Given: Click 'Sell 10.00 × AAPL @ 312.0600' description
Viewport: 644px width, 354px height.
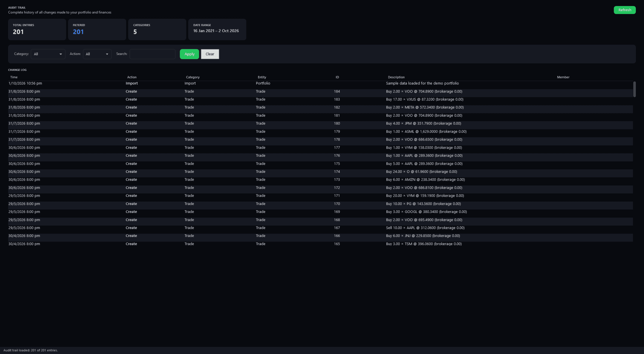Looking at the screenshot, I should [425, 228].
